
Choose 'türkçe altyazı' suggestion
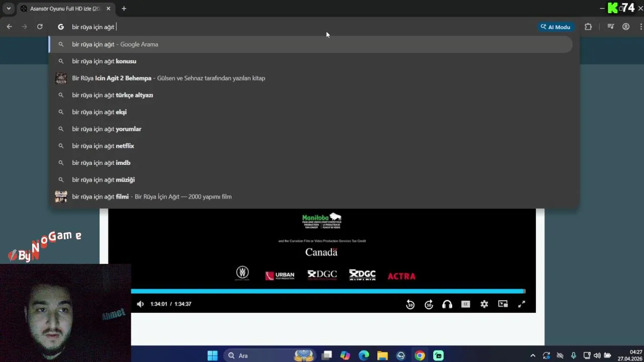(310, 95)
